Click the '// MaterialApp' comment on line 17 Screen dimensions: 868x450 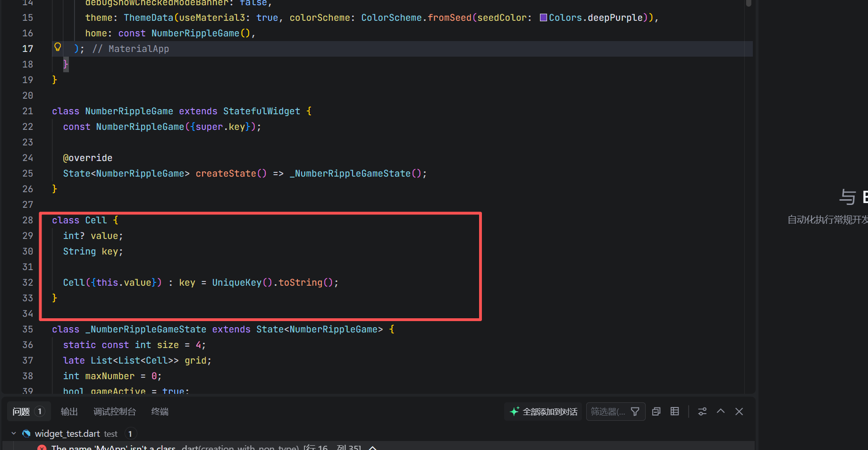click(x=131, y=49)
